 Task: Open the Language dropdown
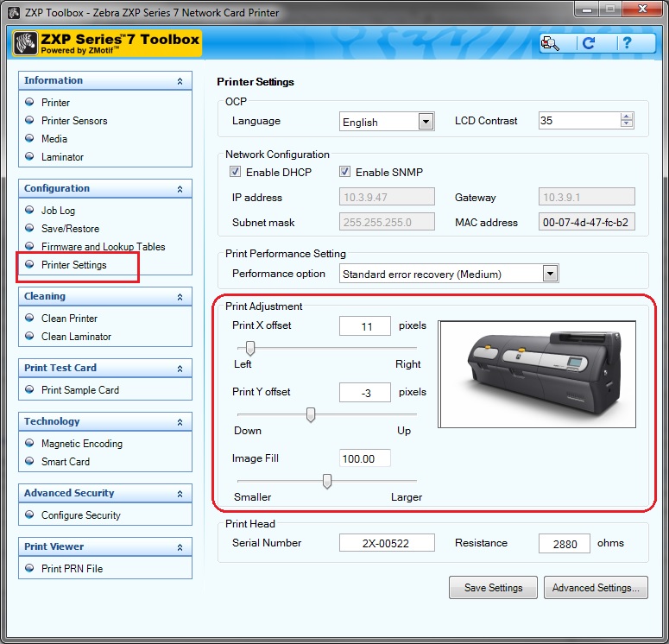point(425,122)
